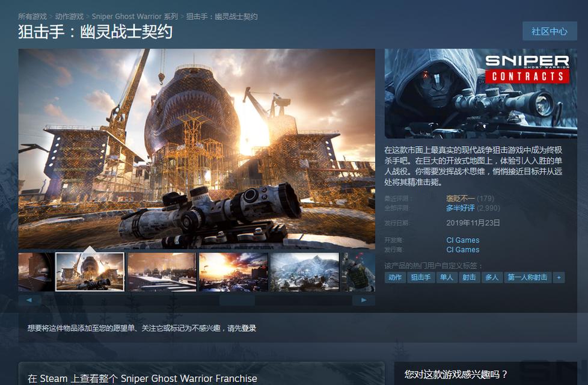Select the snowy mountain thumbnail
The image size is (588, 385).
click(304, 272)
